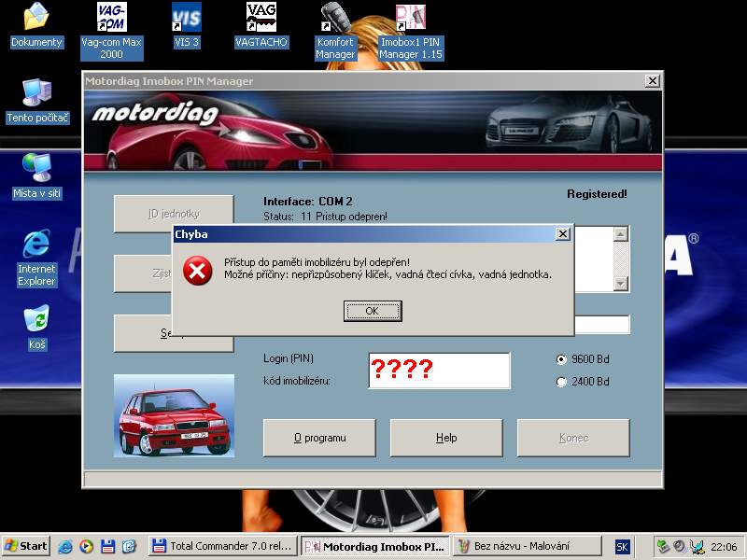Launch the VAGTACHO desktop shortcut

click(261, 26)
